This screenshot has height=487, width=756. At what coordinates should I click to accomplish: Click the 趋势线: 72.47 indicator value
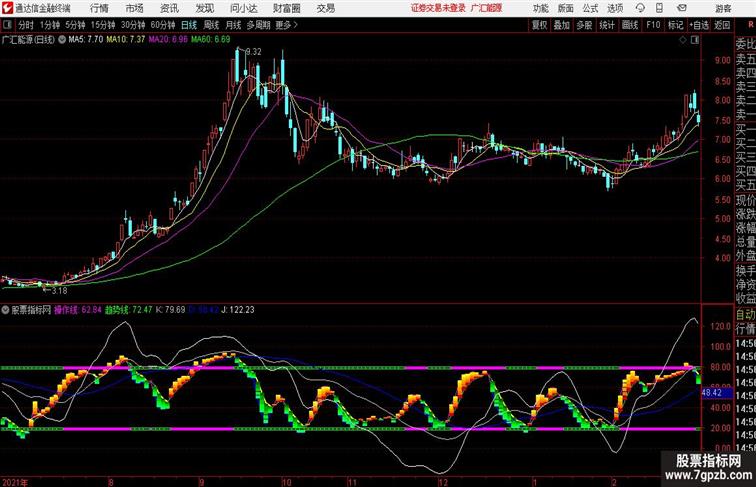[x=129, y=310]
